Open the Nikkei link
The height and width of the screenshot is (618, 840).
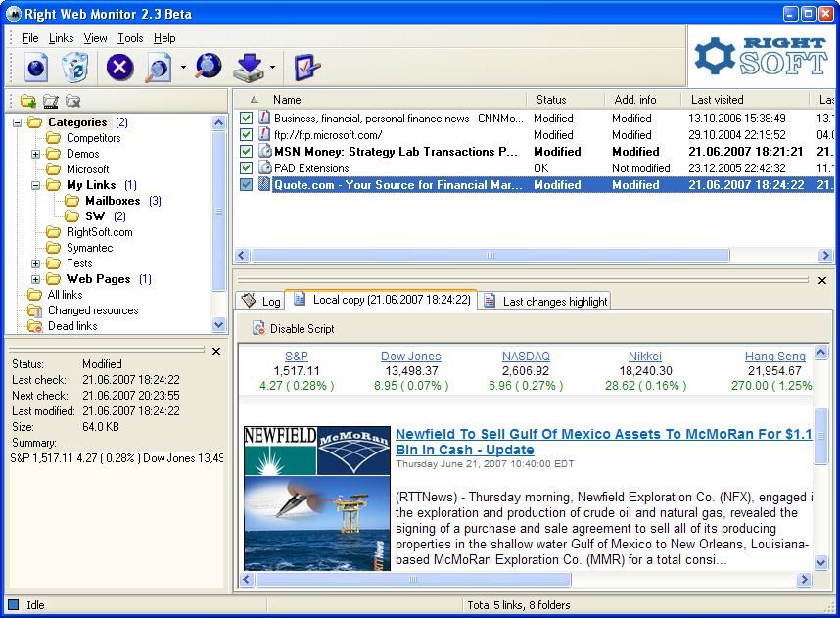coord(645,356)
